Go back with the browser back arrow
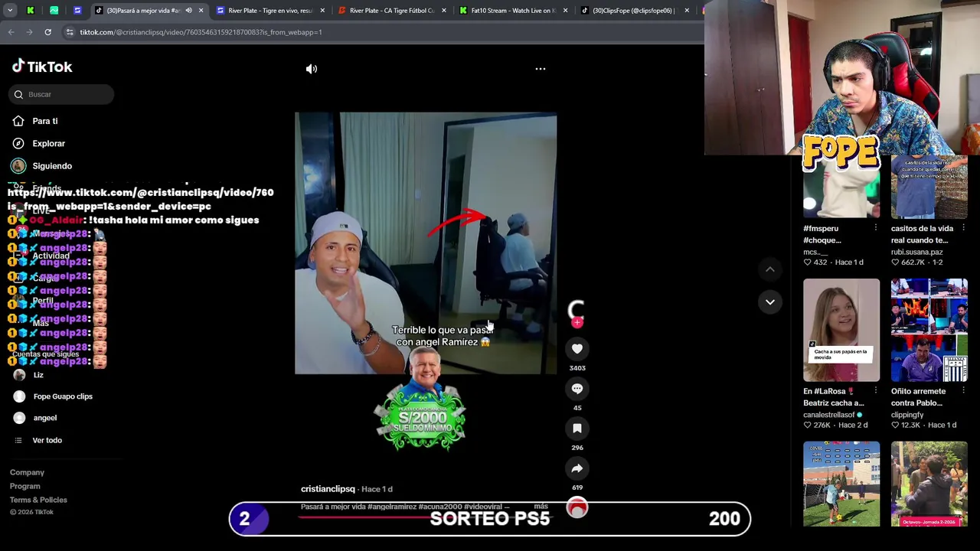Image resolution: width=980 pixels, height=551 pixels. click(x=11, y=32)
